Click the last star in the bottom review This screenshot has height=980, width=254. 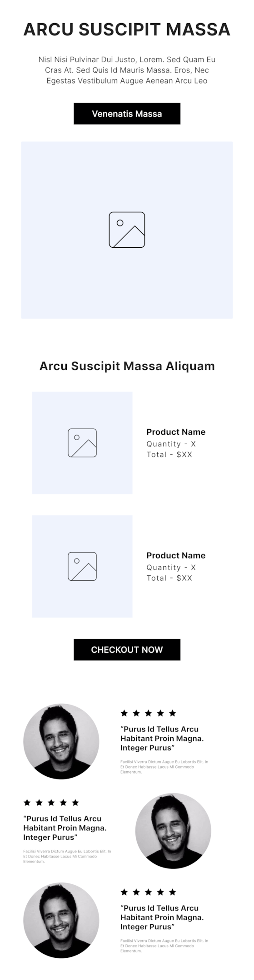[x=172, y=892]
